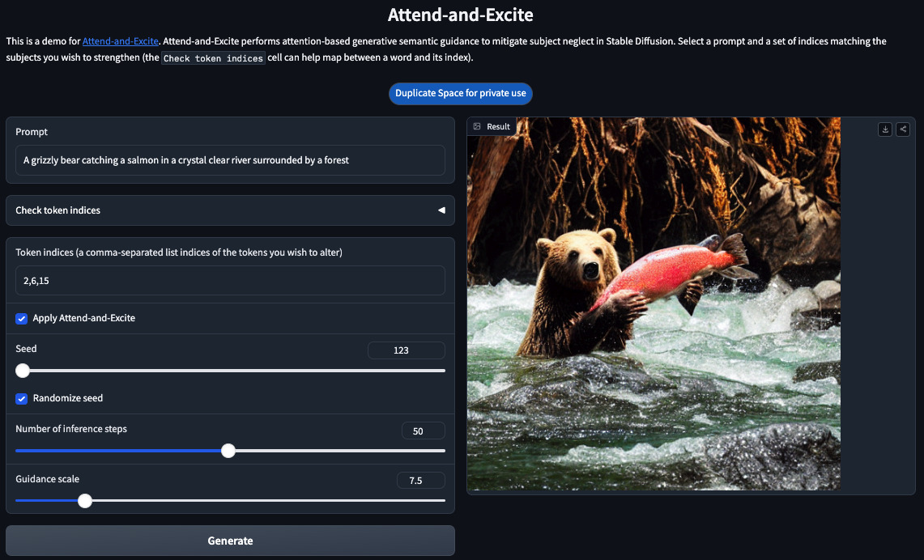Untick the Apply Attend-and-Excite checkbox
924x560 pixels.
point(22,318)
